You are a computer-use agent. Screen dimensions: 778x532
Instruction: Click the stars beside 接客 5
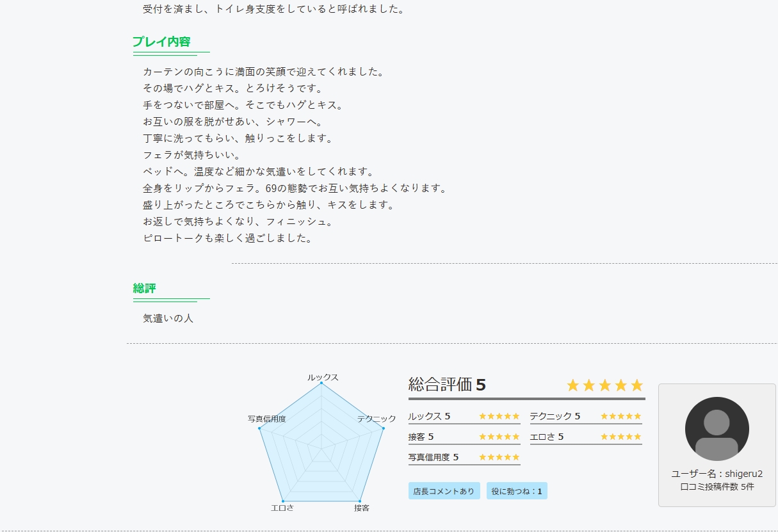[x=499, y=437]
